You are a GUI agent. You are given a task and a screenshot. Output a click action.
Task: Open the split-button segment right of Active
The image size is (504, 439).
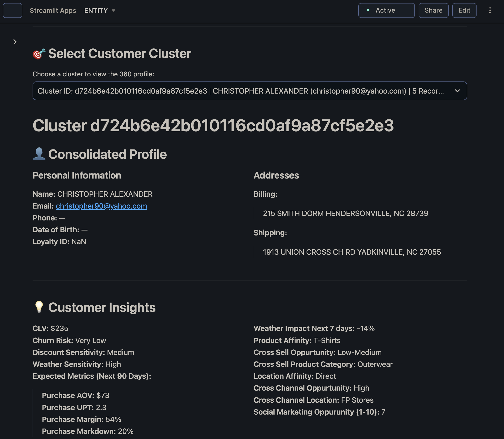(x=408, y=10)
